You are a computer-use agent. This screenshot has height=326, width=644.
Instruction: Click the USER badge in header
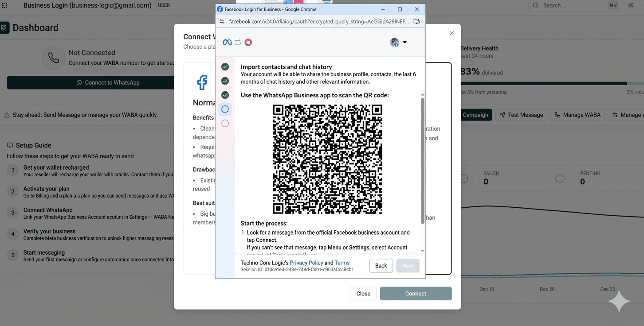(x=164, y=5)
